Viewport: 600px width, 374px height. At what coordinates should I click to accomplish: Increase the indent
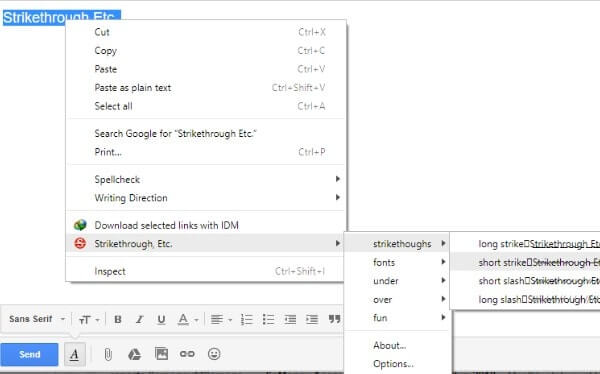(312, 319)
